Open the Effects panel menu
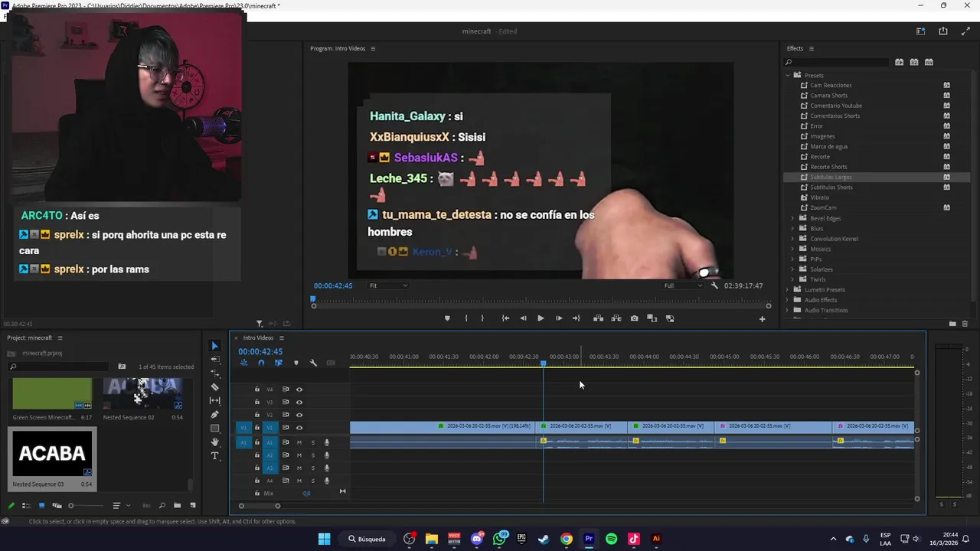The height and width of the screenshot is (551, 980). click(x=812, y=48)
